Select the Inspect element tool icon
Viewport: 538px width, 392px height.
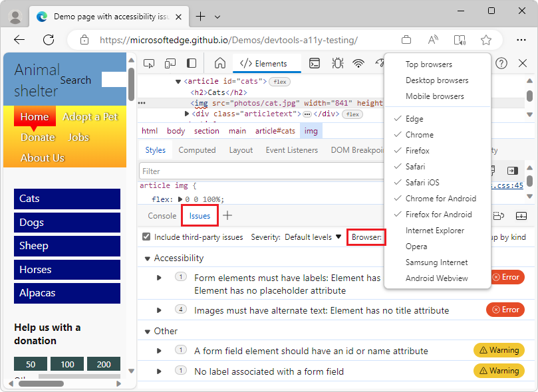click(150, 63)
